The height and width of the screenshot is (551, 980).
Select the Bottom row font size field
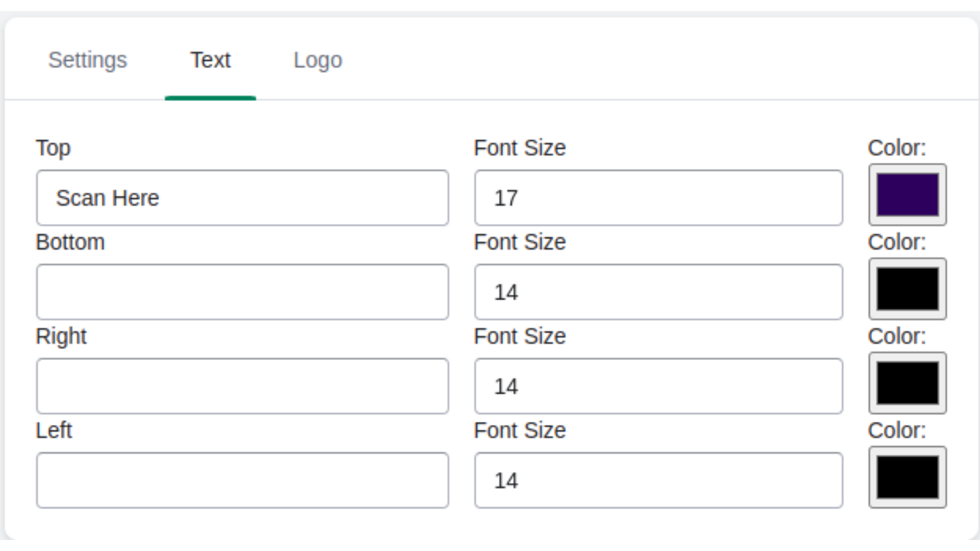(x=658, y=292)
